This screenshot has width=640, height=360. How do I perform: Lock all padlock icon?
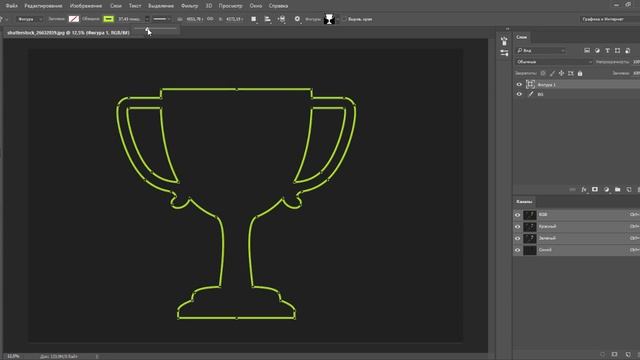click(x=580, y=73)
